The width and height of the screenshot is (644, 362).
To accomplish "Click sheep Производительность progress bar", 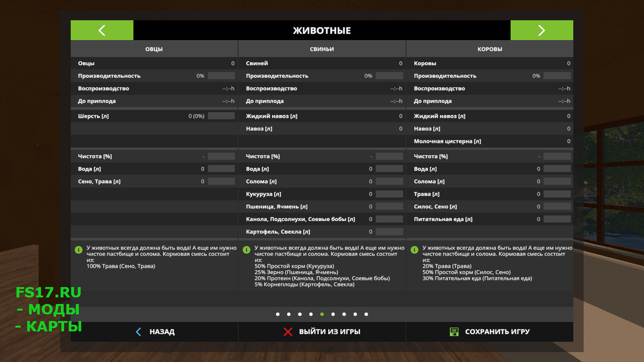I will (221, 76).
